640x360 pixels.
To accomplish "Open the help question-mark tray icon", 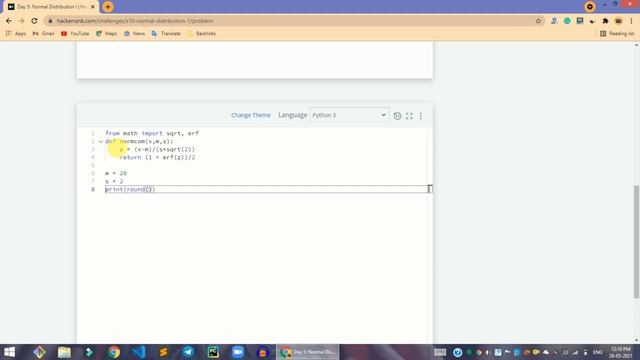I will [458, 352].
